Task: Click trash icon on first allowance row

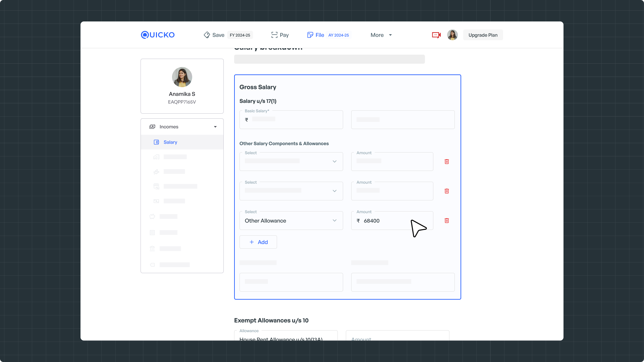Action: (446, 162)
